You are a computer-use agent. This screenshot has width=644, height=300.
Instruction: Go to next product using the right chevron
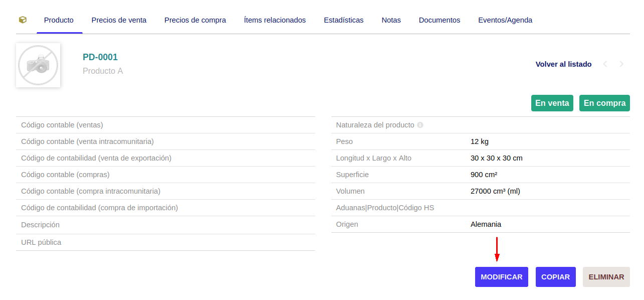click(x=621, y=64)
